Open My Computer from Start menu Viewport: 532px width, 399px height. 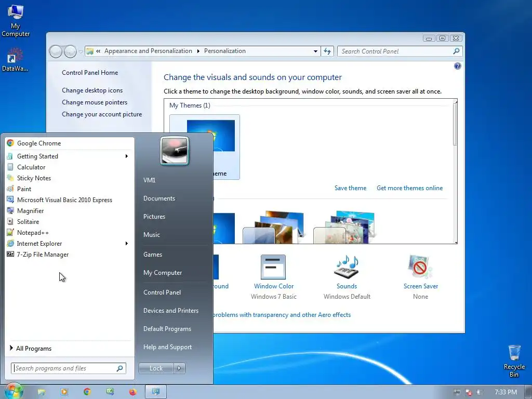pyautogui.click(x=163, y=273)
